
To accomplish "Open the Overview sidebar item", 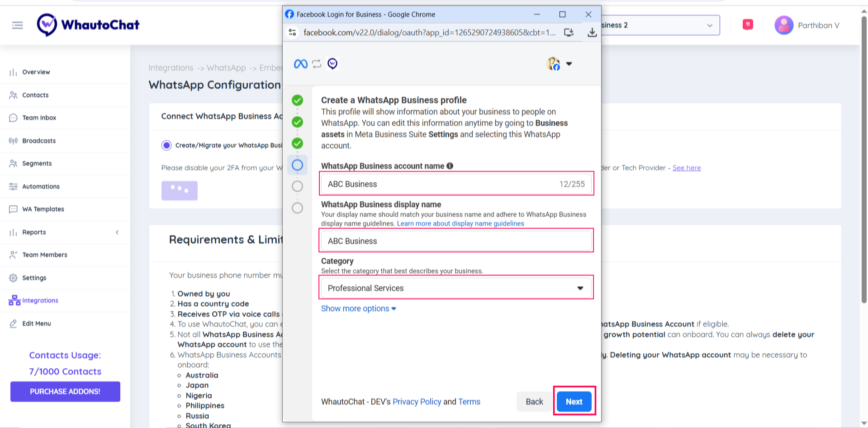I will (x=36, y=72).
